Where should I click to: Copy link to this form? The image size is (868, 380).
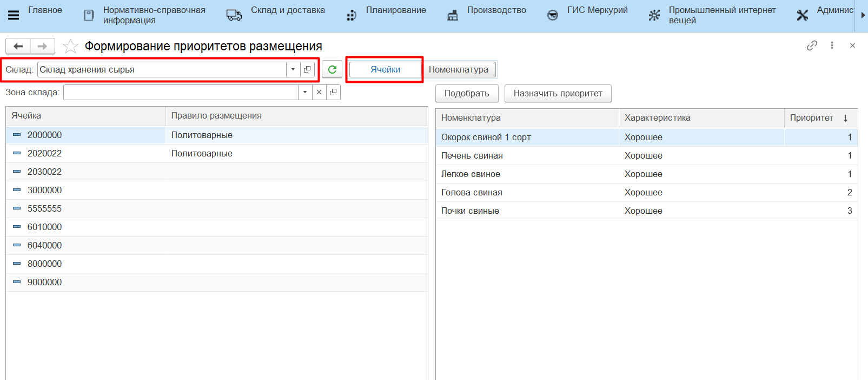coord(812,46)
